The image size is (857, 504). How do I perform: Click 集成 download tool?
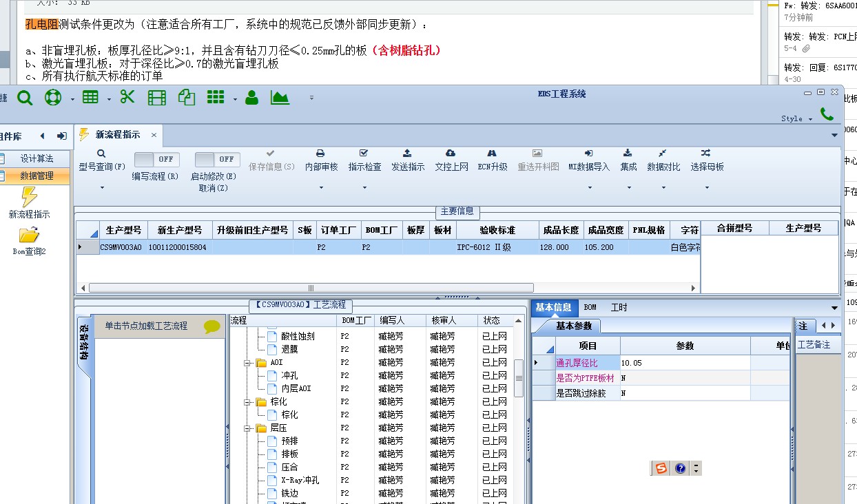(x=628, y=160)
